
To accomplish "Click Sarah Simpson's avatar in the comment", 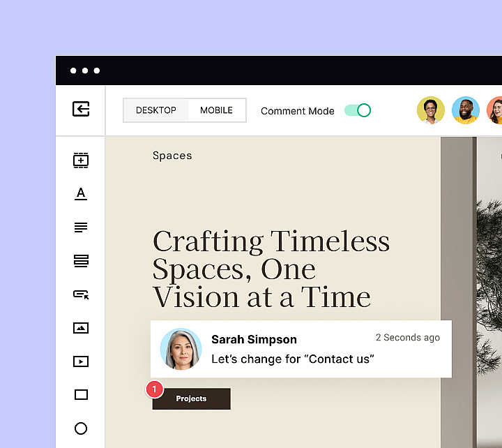I will (x=181, y=349).
